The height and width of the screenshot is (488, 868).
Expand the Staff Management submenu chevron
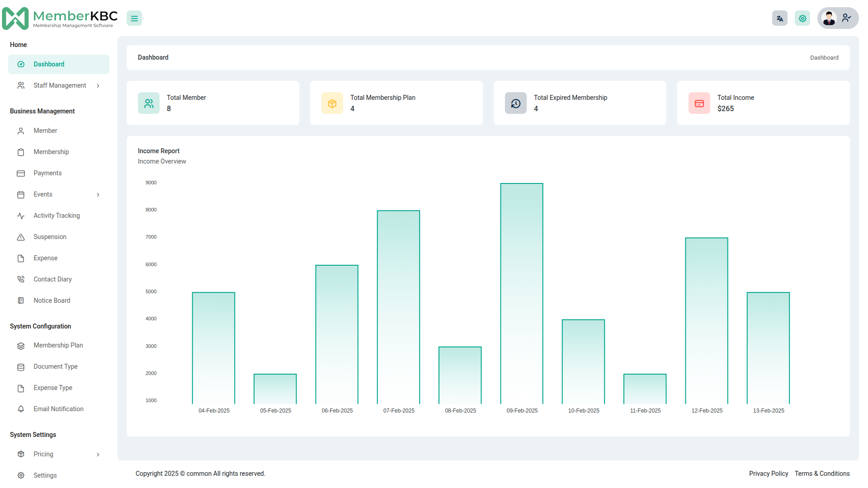click(x=98, y=86)
